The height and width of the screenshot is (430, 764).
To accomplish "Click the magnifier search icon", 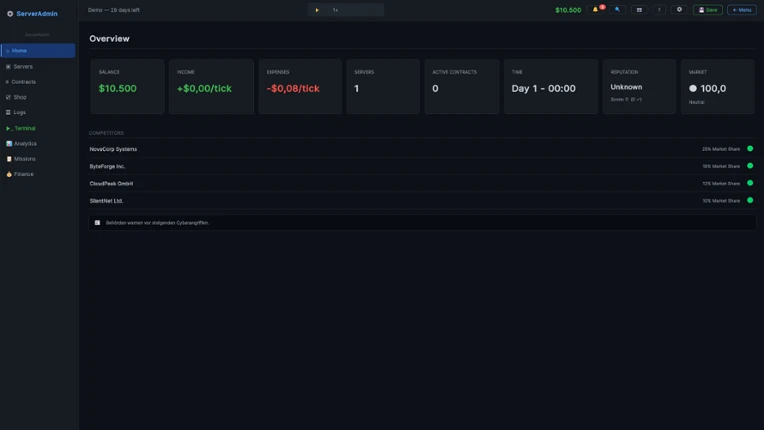I will (x=617, y=10).
